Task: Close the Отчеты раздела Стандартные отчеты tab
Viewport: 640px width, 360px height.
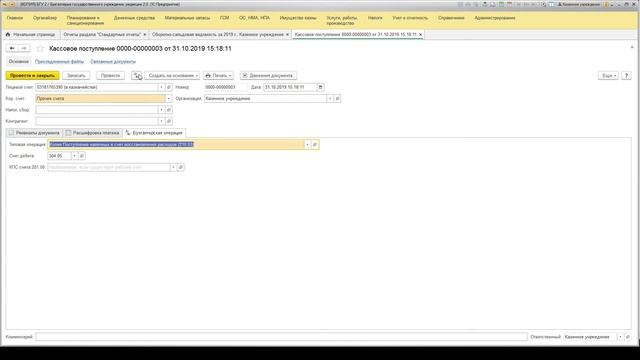Action: pos(144,35)
